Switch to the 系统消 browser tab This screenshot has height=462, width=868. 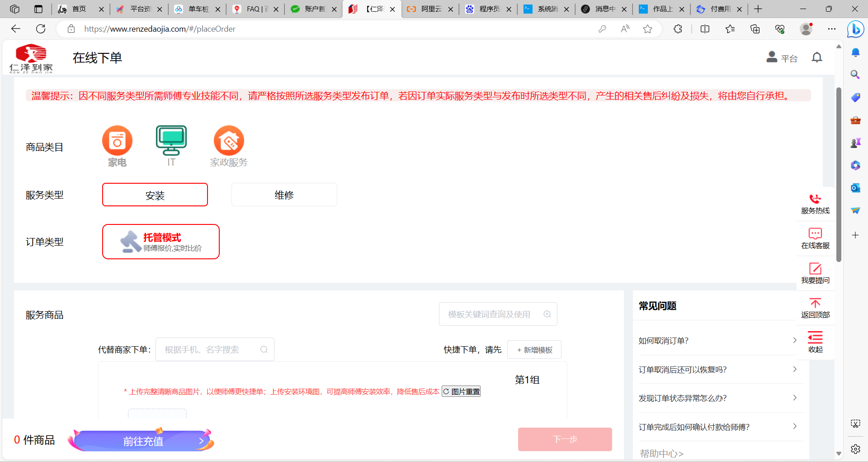[x=547, y=9]
